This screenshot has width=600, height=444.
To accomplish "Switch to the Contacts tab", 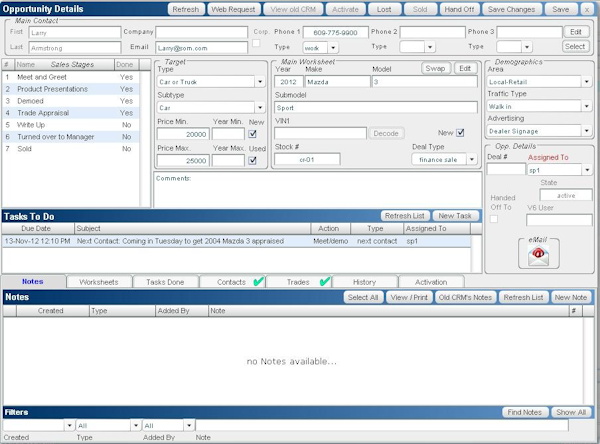I will click(x=232, y=282).
